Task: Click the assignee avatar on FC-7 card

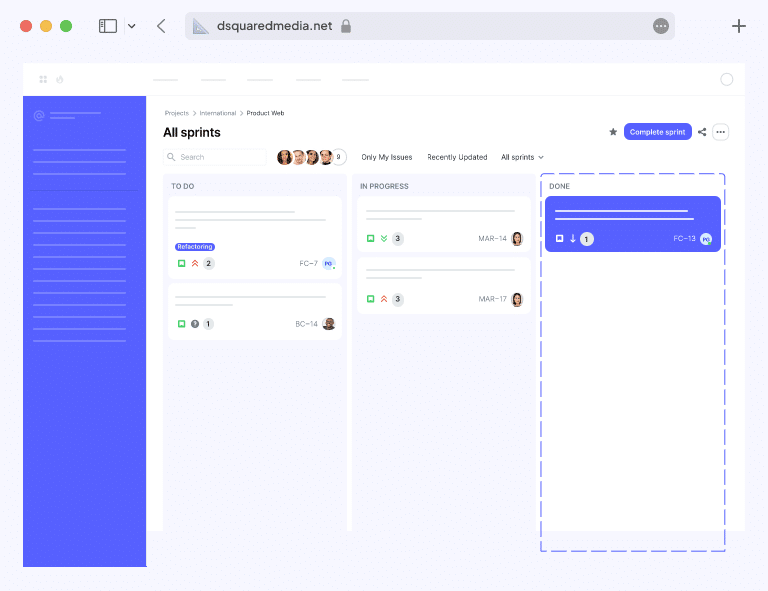Action: pyautogui.click(x=329, y=263)
